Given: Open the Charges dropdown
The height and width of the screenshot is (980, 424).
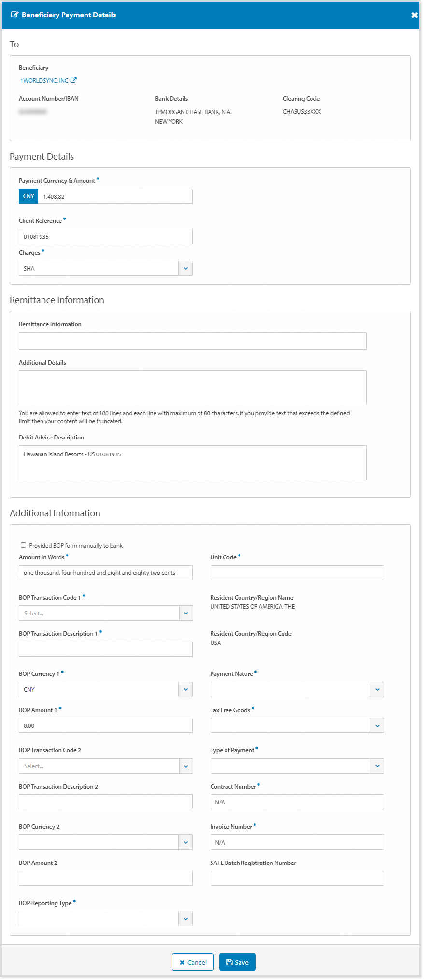Looking at the screenshot, I should (x=185, y=268).
